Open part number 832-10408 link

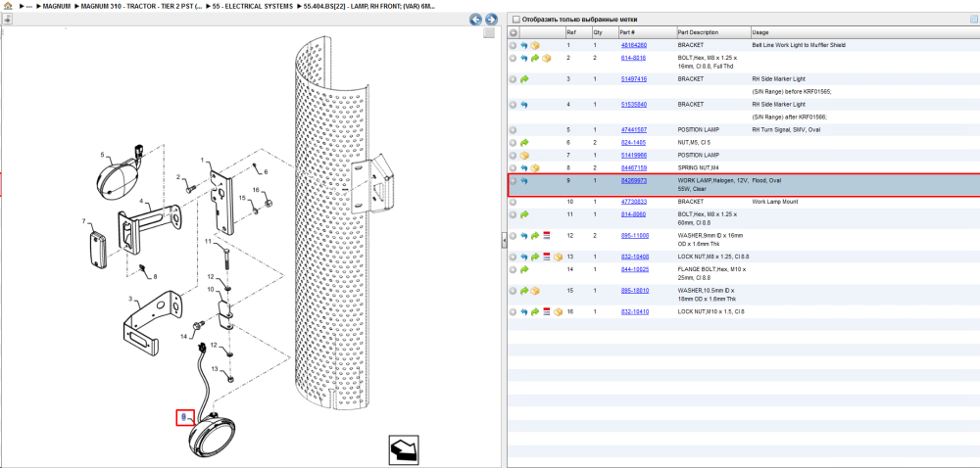[634, 257]
